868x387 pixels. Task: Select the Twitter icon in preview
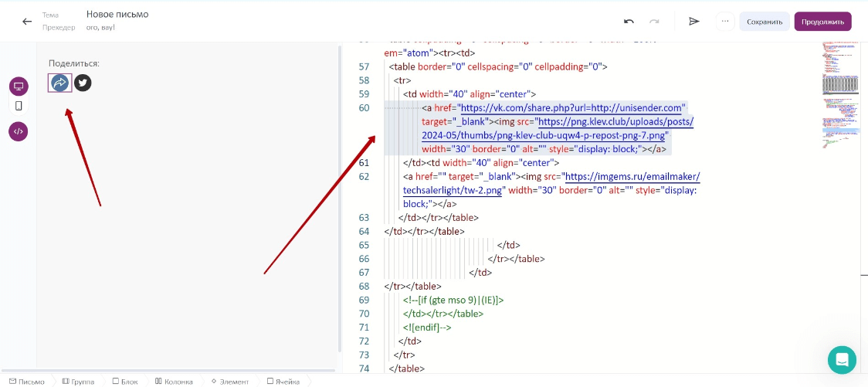tap(83, 83)
